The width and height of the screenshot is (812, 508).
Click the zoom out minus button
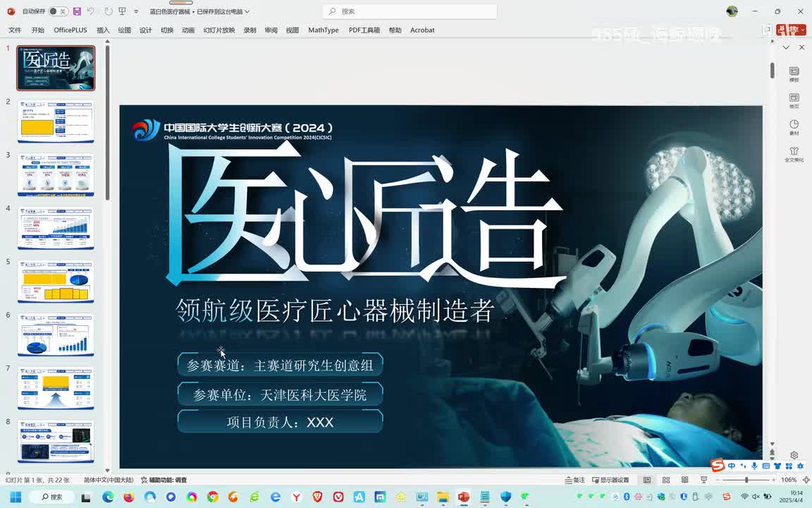coord(718,480)
